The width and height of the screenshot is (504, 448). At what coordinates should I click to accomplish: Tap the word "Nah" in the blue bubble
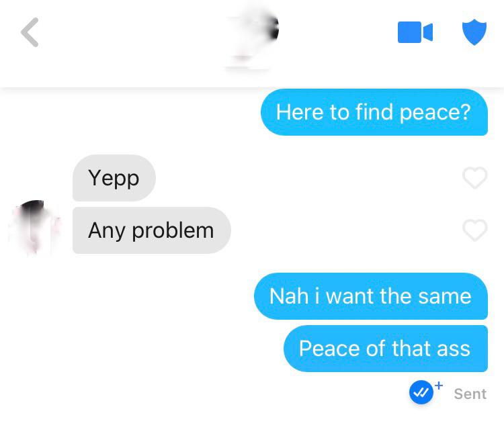coord(289,296)
